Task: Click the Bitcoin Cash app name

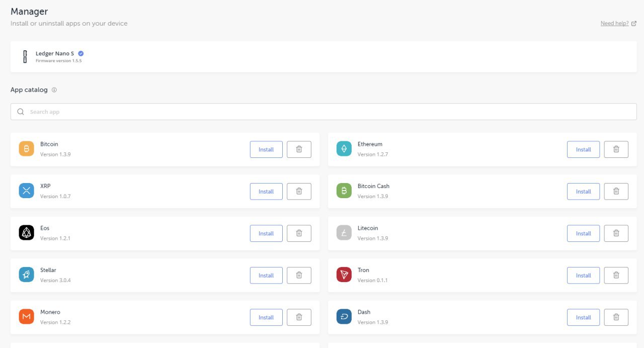Action: (373, 186)
